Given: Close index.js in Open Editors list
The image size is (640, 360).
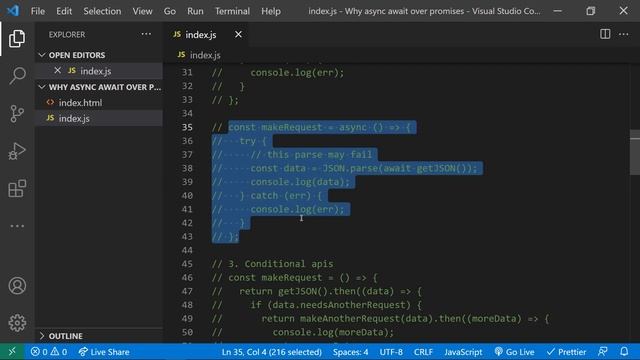Looking at the screenshot, I should point(58,71).
